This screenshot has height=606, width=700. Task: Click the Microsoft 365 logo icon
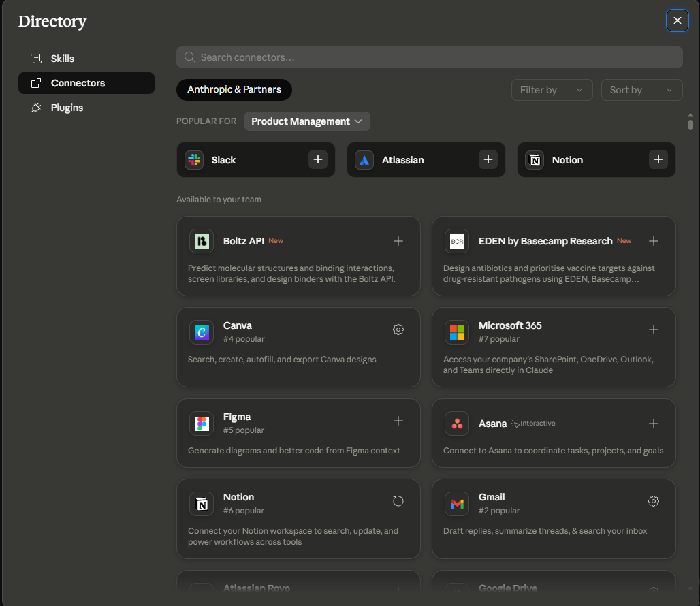[x=457, y=332]
